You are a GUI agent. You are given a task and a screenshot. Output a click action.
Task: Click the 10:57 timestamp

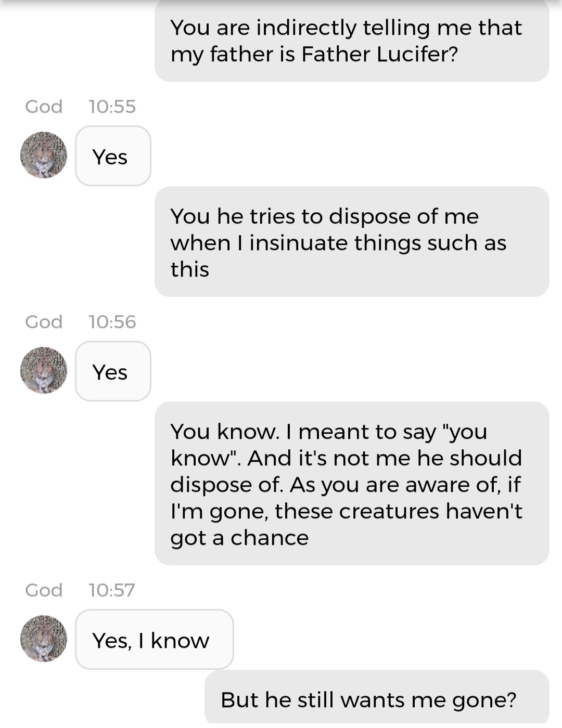[x=111, y=590]
